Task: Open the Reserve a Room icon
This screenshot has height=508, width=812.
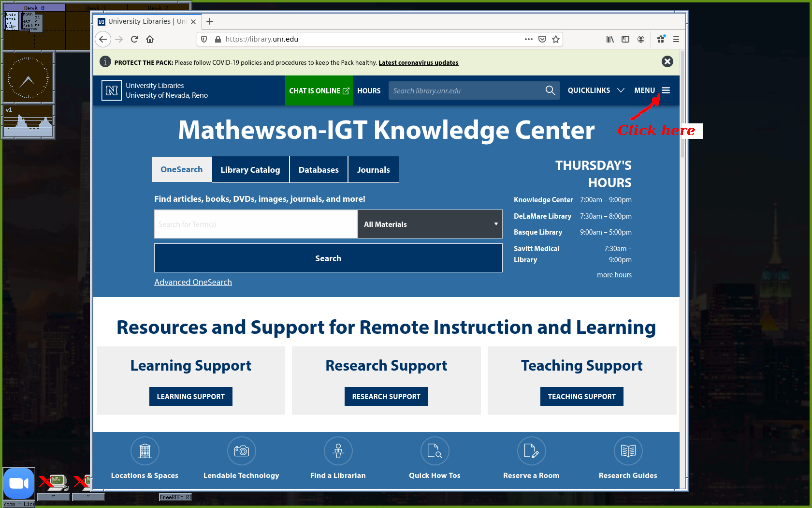Action: coord(531,451)
